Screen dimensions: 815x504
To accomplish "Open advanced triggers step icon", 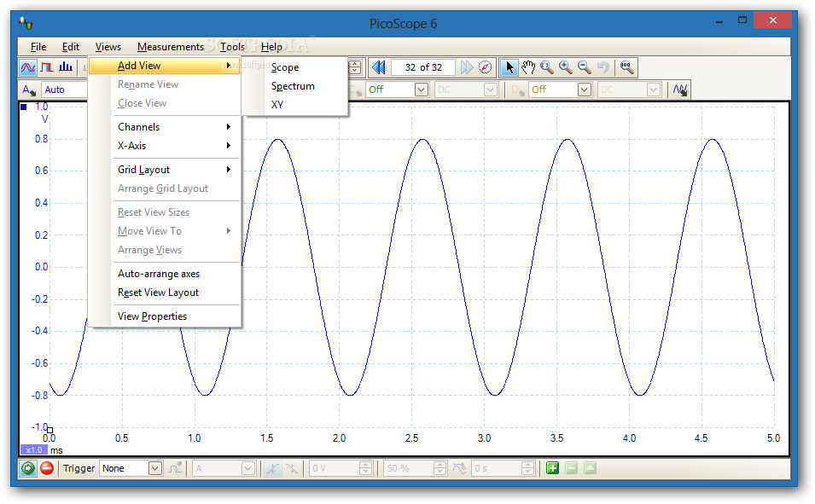I will click(x=176, y=469).
